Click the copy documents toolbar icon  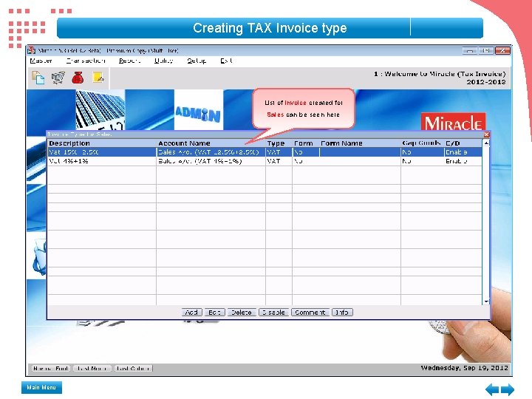[38, 78]
